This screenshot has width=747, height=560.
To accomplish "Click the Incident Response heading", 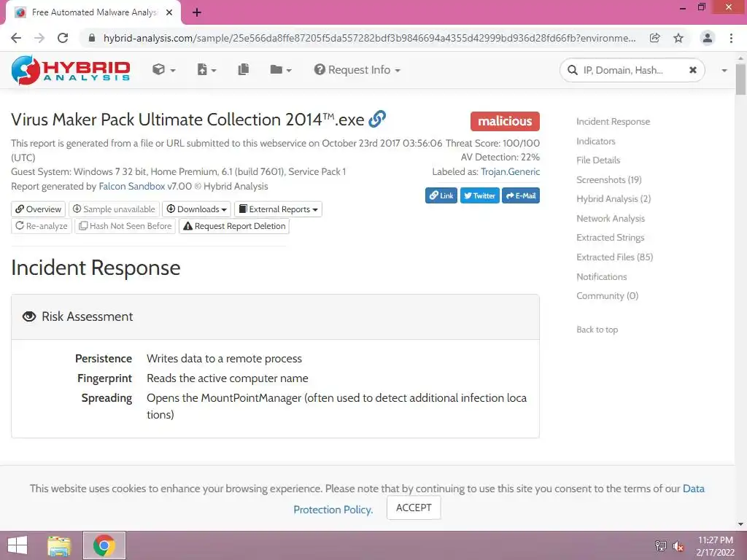I will [96, 268].
